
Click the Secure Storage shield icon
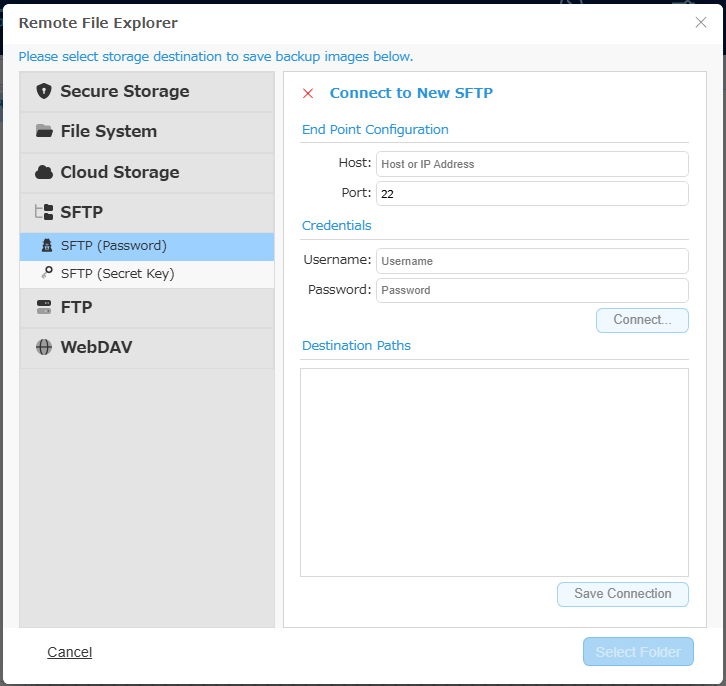tap(44, 91)
